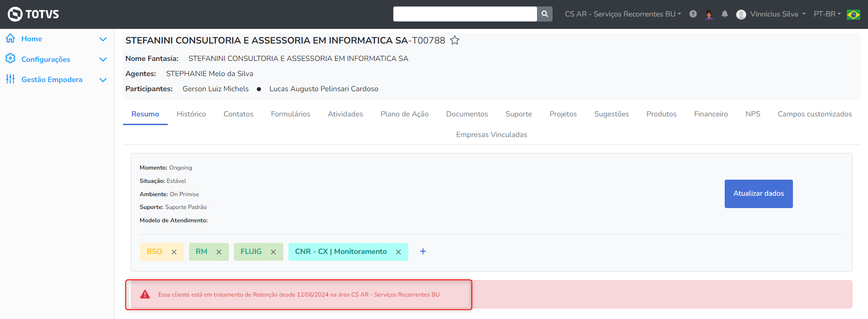
Task: Click the search magnifier button
Action: pos(545,14)
